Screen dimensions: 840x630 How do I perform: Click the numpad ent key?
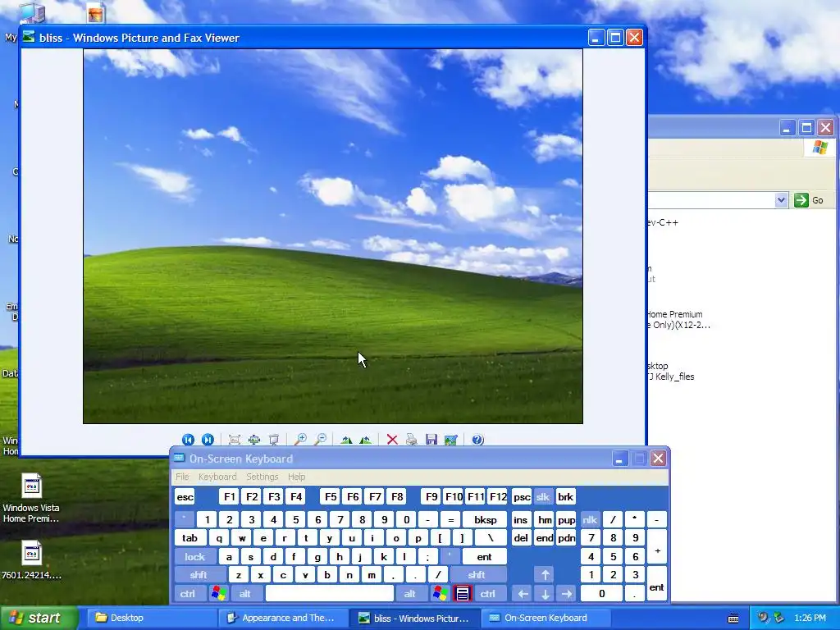pyautogui.click(x=657, y=584)
